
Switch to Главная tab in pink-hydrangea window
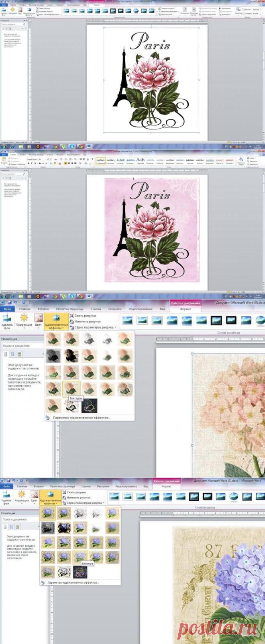coord(24,309)
